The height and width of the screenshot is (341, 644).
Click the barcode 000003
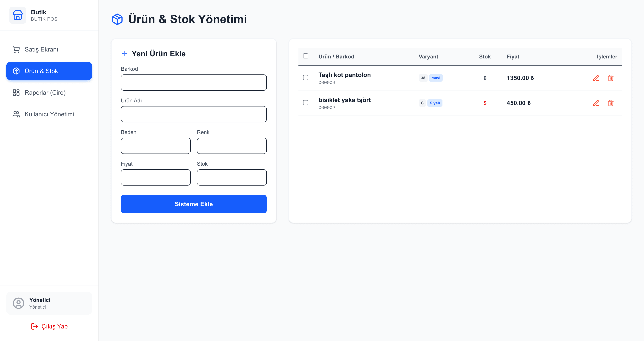click(x=327, y=82)
